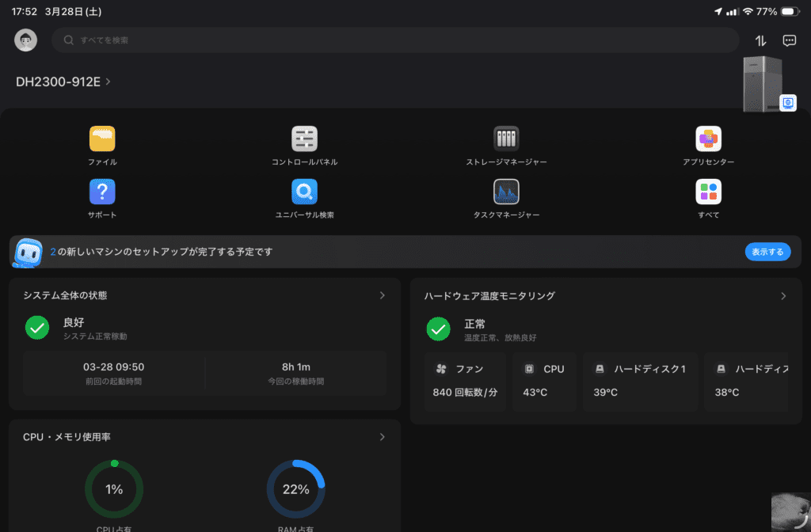Viewport: 811px width, 532px height.
Task: Expand システム全体の状態 panel arrow
Action: pos(382,295)
